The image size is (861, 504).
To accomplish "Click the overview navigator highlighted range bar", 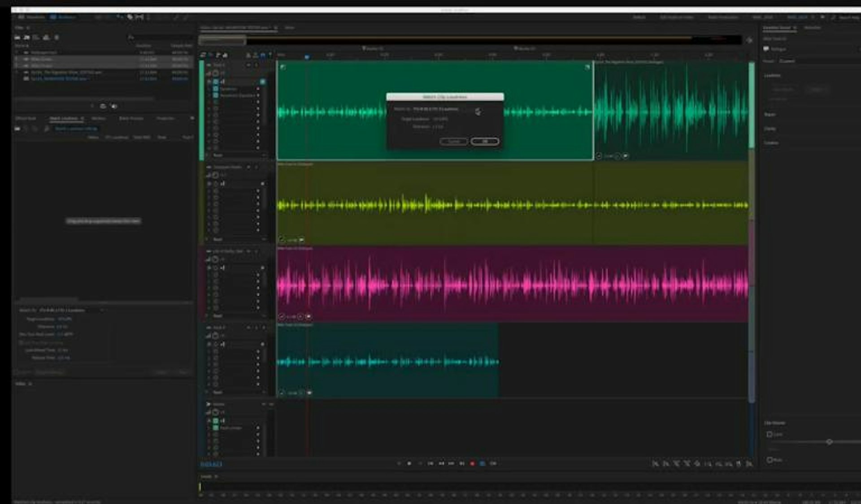I will 223,40.
